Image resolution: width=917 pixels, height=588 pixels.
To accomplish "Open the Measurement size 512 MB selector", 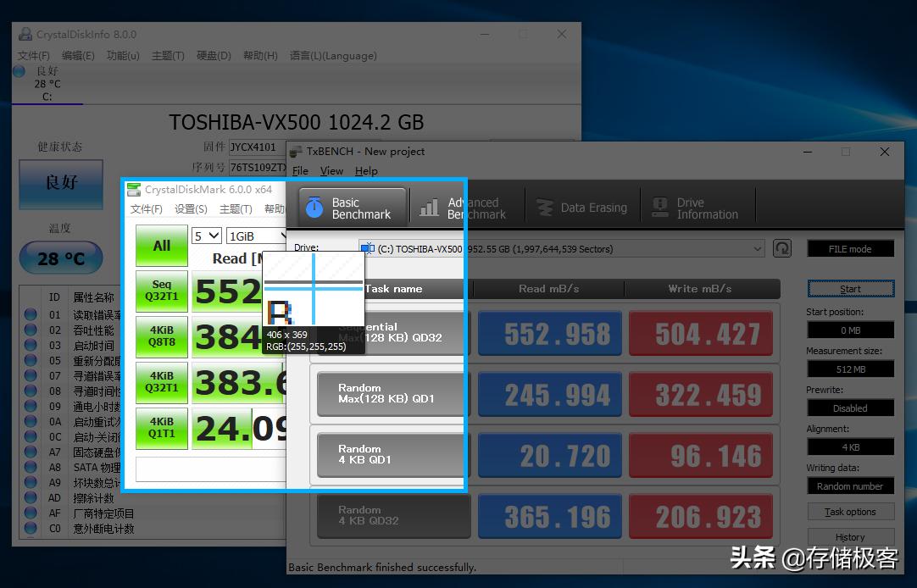I will (x=850, y=369).
